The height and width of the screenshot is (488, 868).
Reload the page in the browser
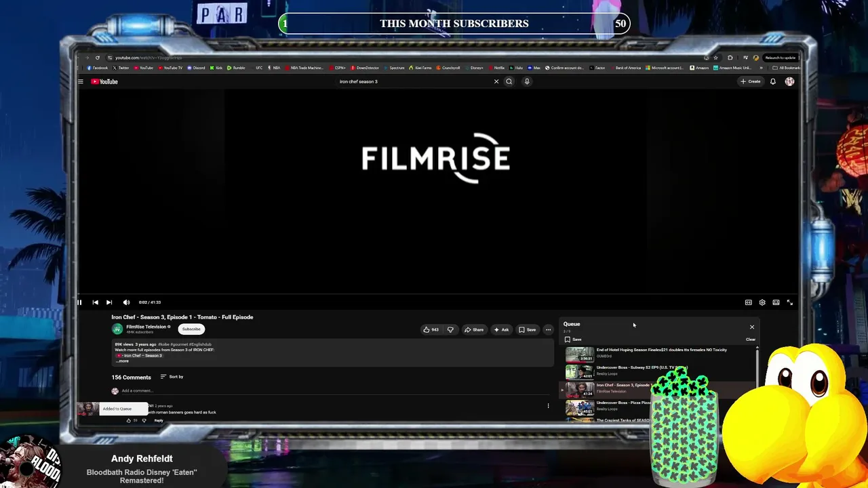tap(98, 58)
